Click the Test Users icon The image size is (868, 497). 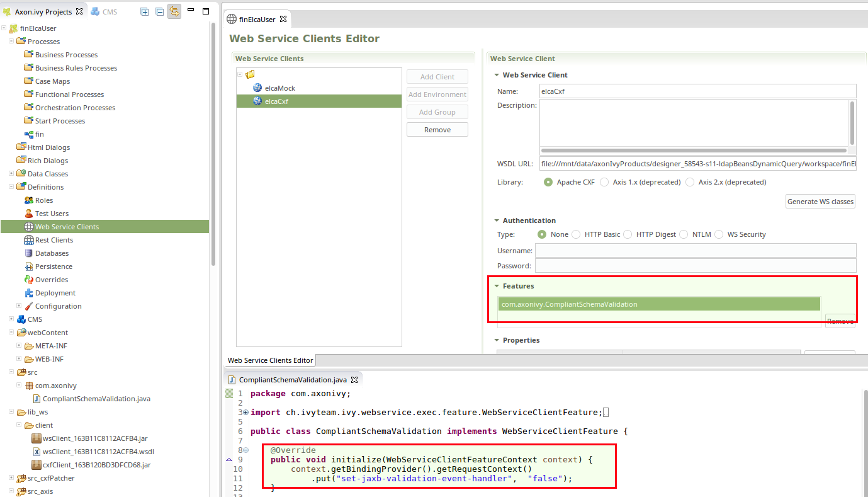click(x=29, y=214)
